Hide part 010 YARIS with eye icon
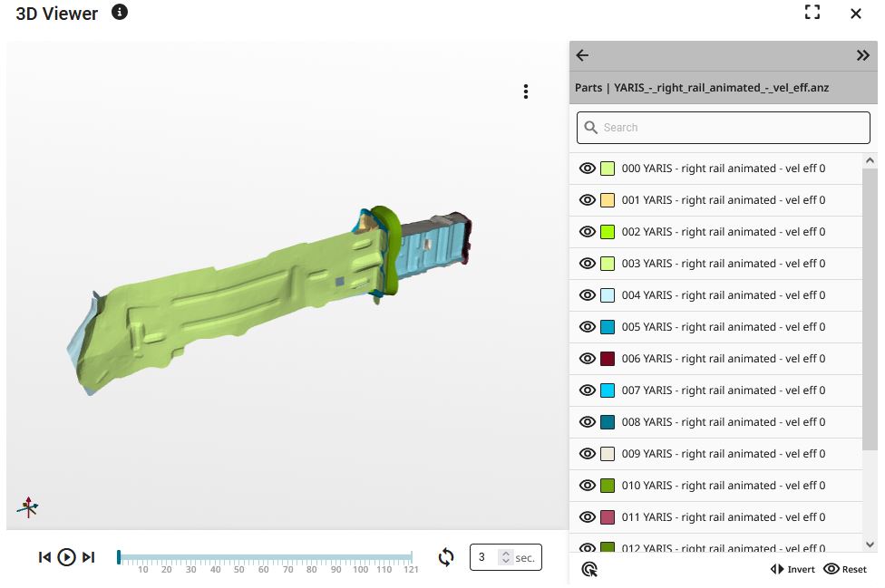Viewport: 885px width, 588px height. coord(587,485)
